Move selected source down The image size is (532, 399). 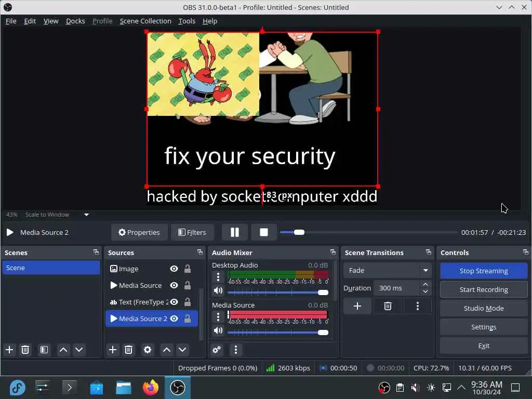click(182, 350)
